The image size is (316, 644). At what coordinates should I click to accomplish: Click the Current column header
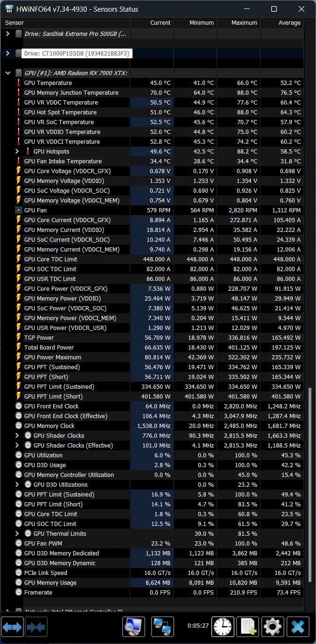[x=152, y=22]
